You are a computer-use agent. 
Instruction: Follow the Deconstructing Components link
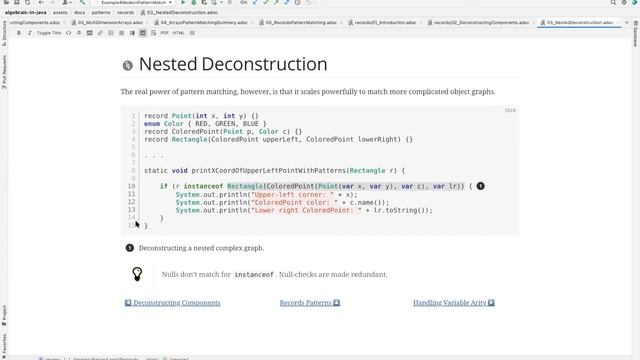pyautogui.click(x=173, y=303)
